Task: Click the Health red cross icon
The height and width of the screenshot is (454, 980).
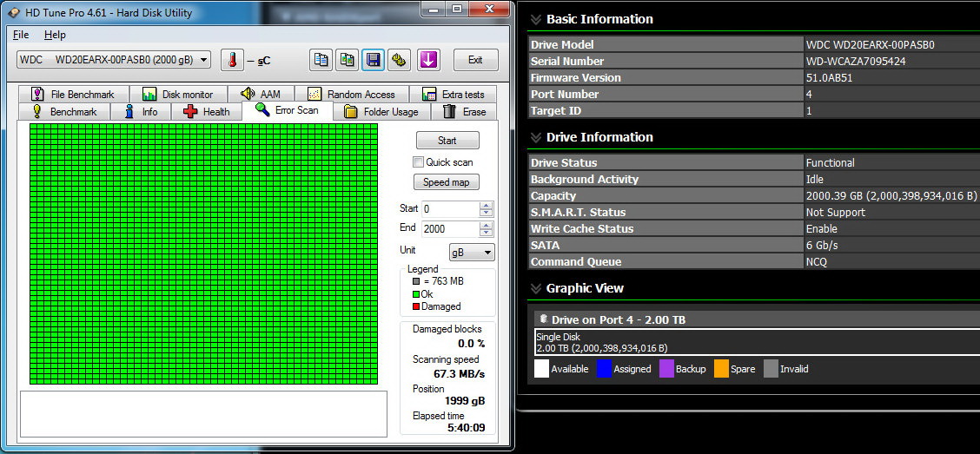Action: pyautogui.click(x=190, y=112)
